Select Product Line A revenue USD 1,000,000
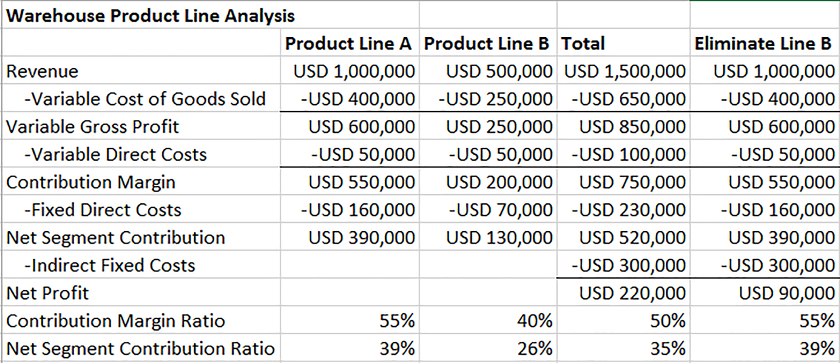The image size is (840, 363). coord(355,71)
